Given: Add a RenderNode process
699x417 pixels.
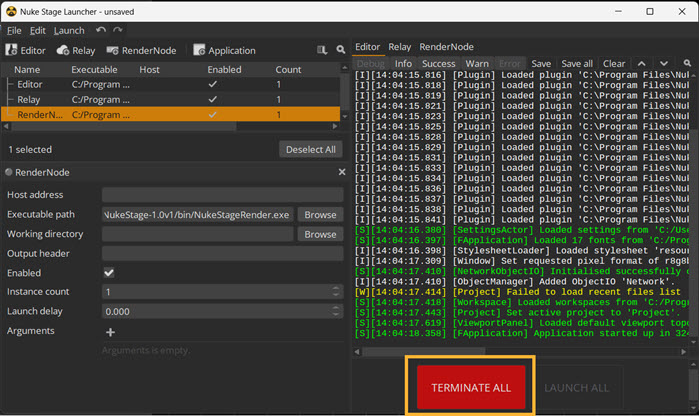Looking at the screenshot, I should 140,50.
